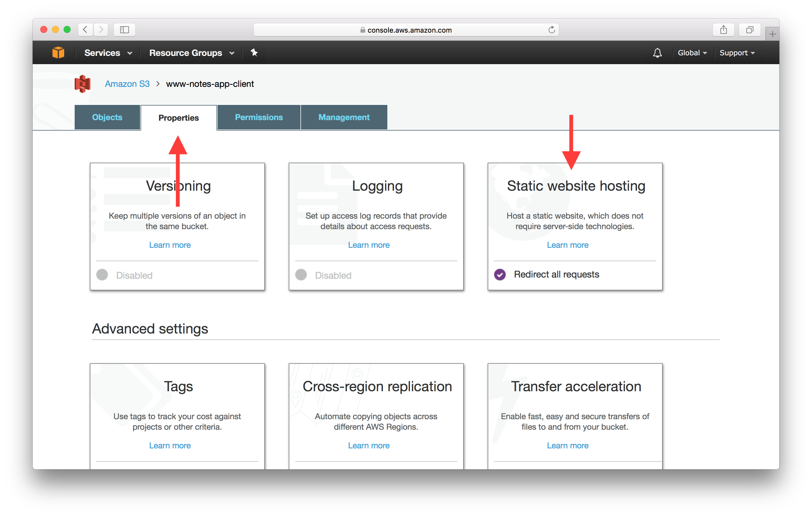The image size is (812, 516).
Task: Expand the Services dropdown menu
Action: point(108,53)
